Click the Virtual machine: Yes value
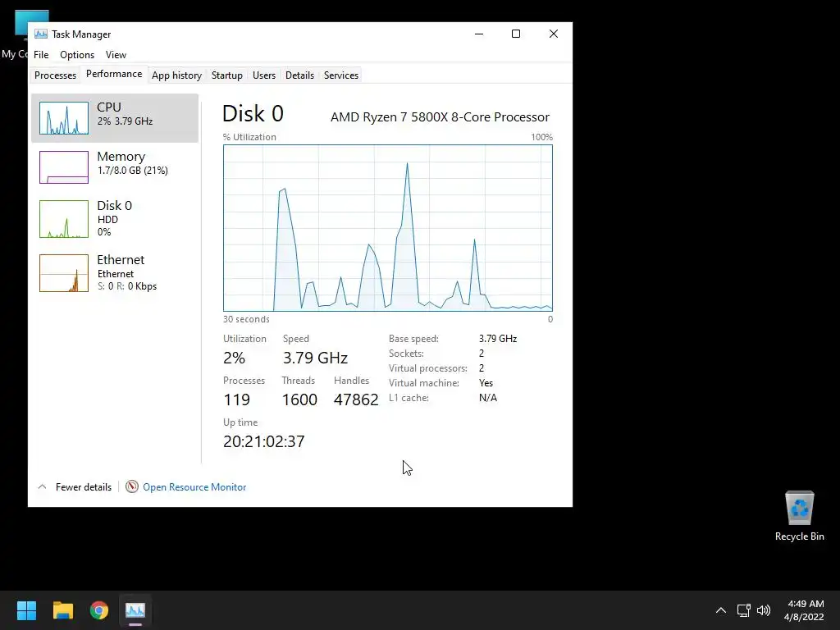Image resolution: width=840 pixels, height=630 pixels. coord(486,383)
